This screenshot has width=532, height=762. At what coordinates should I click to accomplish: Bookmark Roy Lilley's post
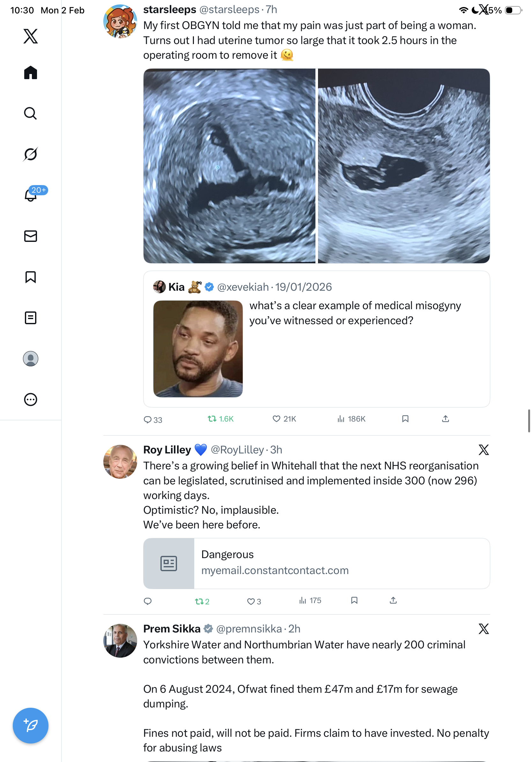click(354, 600)
